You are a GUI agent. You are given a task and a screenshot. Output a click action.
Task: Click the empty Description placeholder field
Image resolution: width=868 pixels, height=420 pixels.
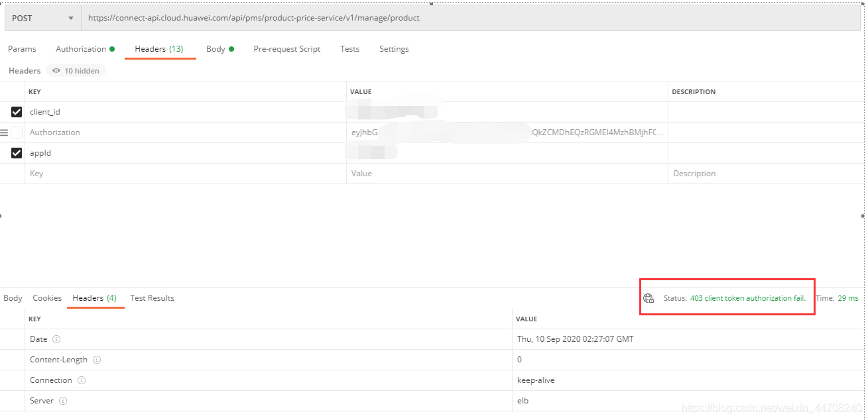click(x=766, y=174)
